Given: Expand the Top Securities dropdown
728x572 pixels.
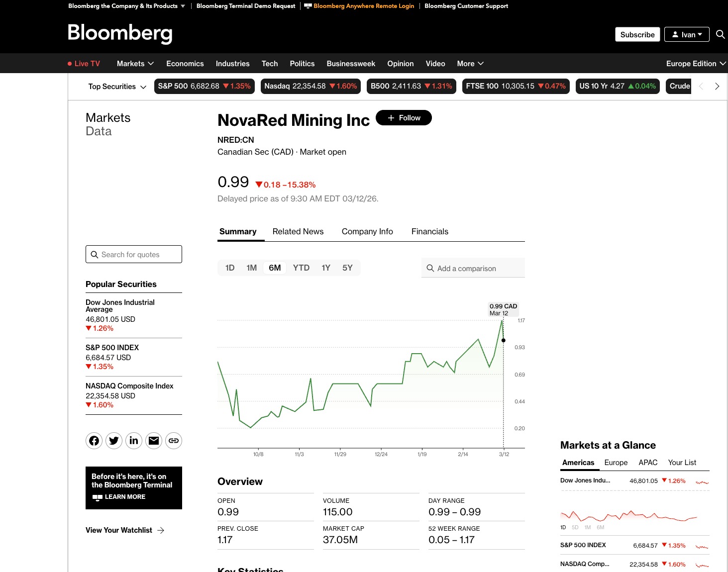Looking at the screenshot, I should point(117,87).
